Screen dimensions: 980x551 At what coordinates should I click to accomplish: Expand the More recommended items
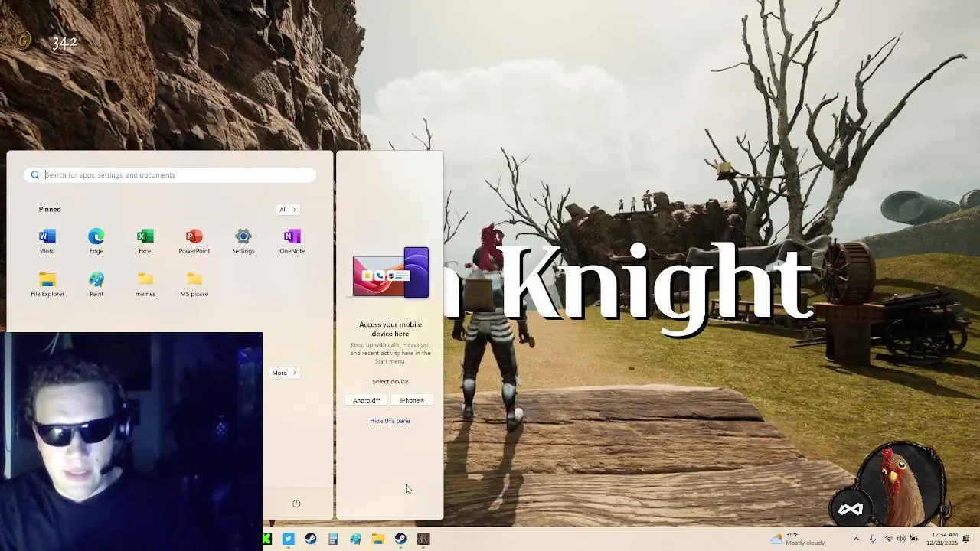tap(283, 373)
